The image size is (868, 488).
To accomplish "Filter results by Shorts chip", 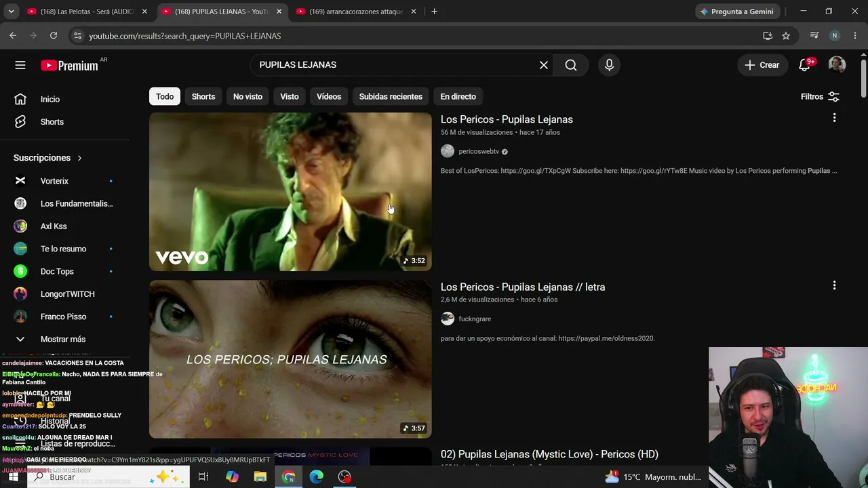I will (203, 96).
